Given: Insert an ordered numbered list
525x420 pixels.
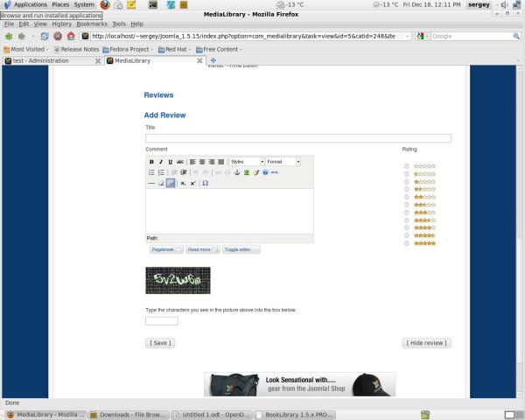Looking at the screenshot, I should 161,172.
